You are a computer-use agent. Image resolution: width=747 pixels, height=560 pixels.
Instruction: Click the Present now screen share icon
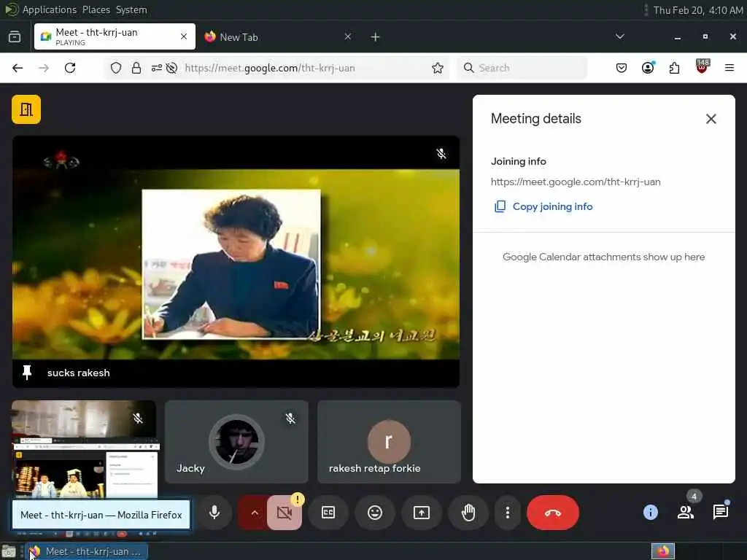pyautogui.click(x=422, y=513)
